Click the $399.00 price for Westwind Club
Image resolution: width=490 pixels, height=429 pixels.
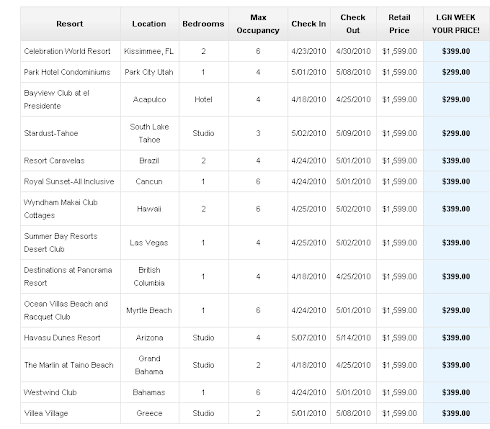456,393
